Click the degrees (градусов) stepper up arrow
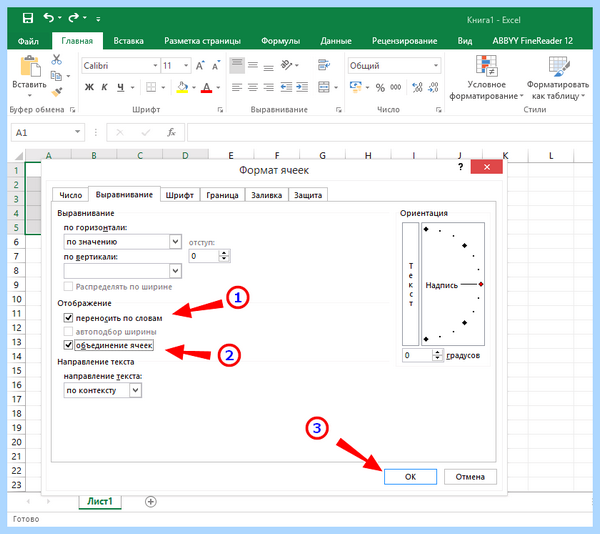The image size is (600, 534). [437, 353]
